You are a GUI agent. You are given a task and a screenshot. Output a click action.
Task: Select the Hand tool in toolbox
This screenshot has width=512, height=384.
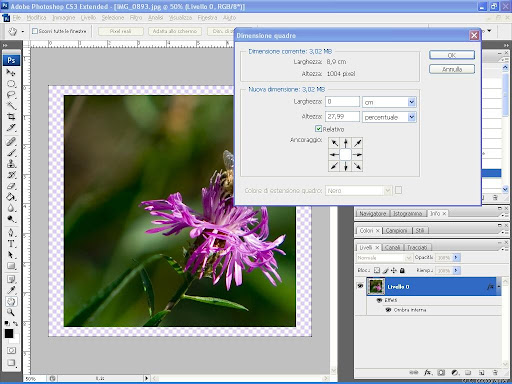coord(11,302)
